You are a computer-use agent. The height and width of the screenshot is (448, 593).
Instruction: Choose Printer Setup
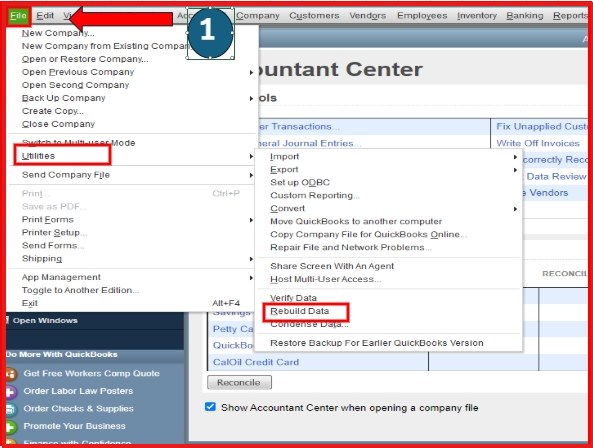(x=54, y=233)
